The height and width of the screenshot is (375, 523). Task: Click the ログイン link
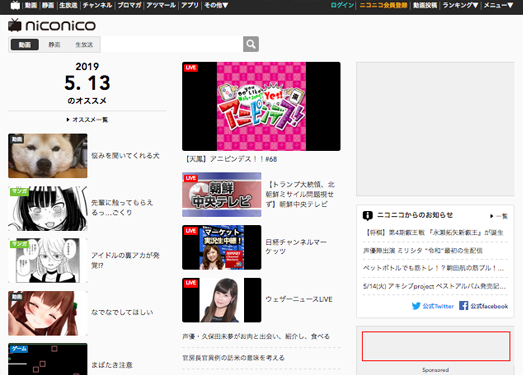coord(342,5)
